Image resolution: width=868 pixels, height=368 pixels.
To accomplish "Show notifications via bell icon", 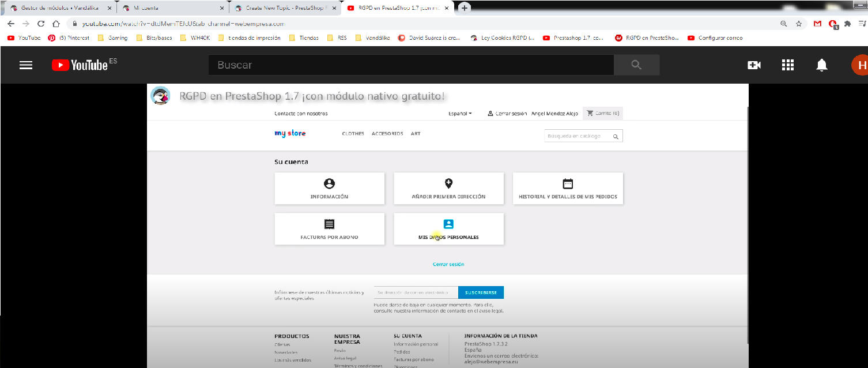I will [822, 65].
